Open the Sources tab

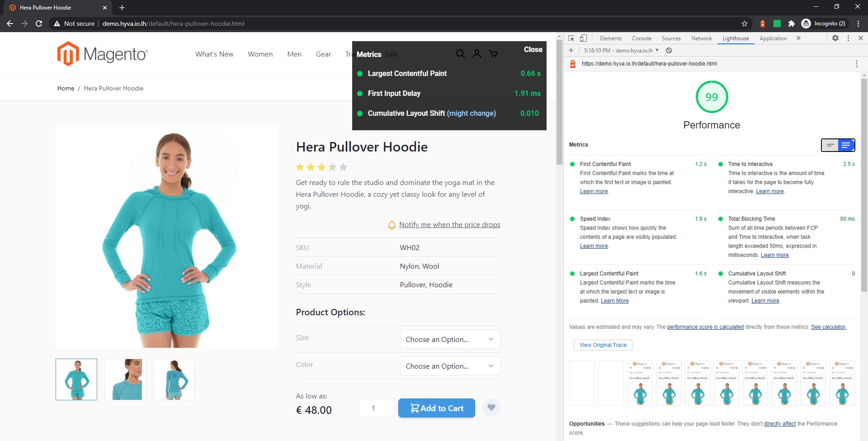coord(671,38)
